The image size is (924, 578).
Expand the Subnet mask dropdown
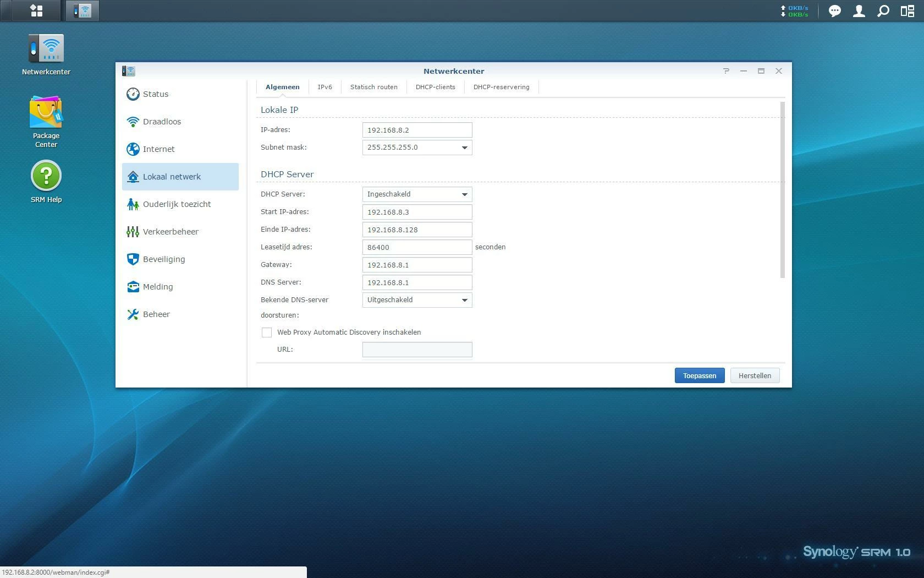point(465,148)
